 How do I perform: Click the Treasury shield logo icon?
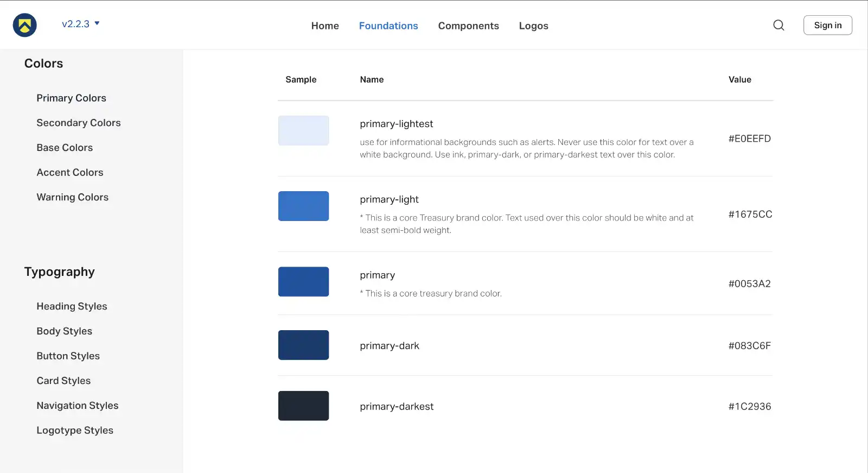click(x=25, y=25)
